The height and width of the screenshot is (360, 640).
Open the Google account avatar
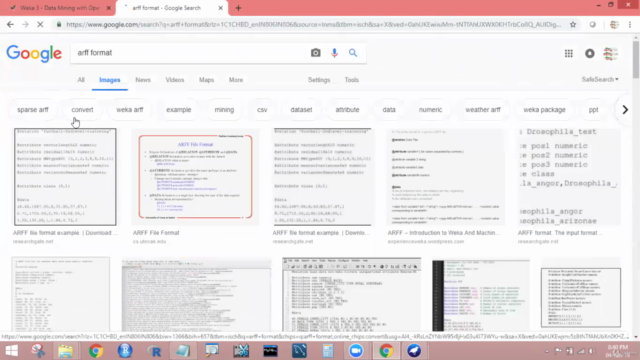click(x=611, y=53)
